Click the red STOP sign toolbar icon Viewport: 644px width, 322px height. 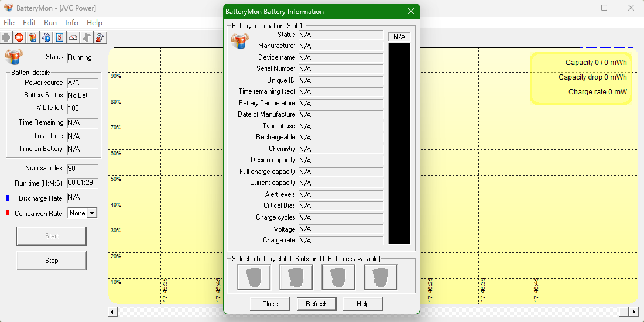[x=19, y=37]
